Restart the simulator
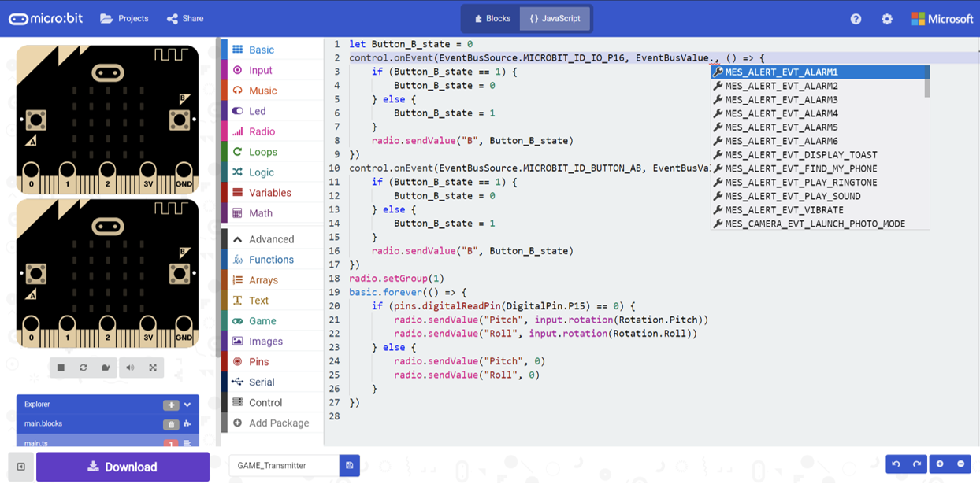This screenshot has height=484, width=980. click(84, 368)
